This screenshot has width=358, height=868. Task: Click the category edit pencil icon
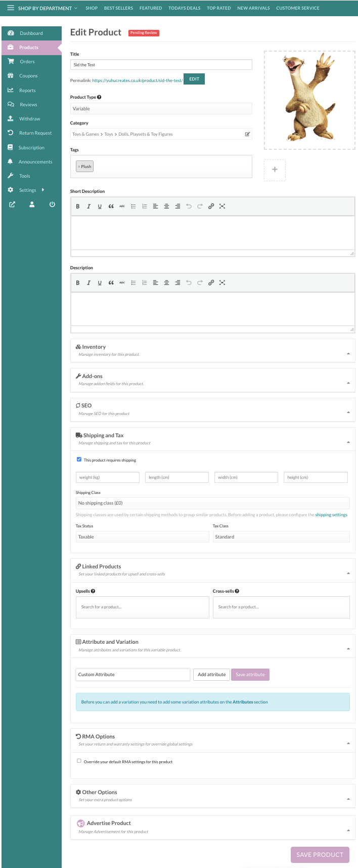pyautogui.click(x=247, y=134)
